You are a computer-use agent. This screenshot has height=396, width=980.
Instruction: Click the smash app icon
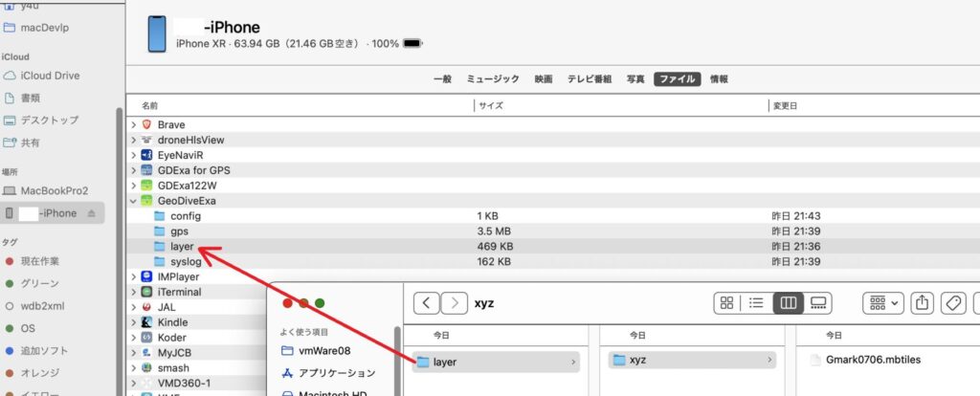point(146,368)
